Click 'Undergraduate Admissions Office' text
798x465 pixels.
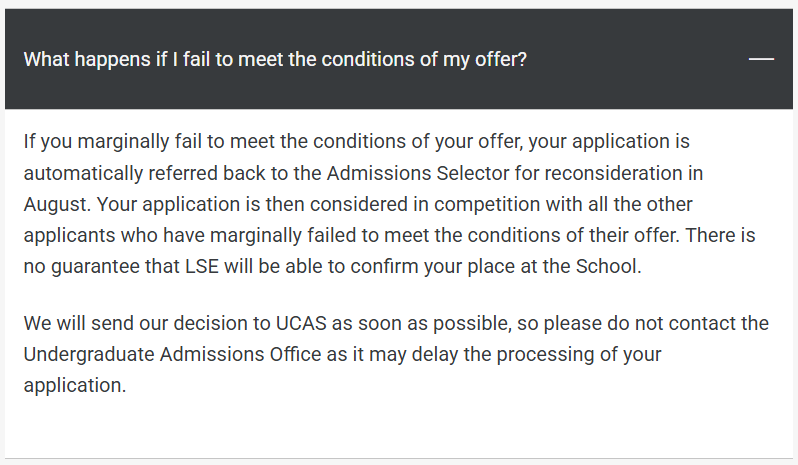[x=173, y=355]
